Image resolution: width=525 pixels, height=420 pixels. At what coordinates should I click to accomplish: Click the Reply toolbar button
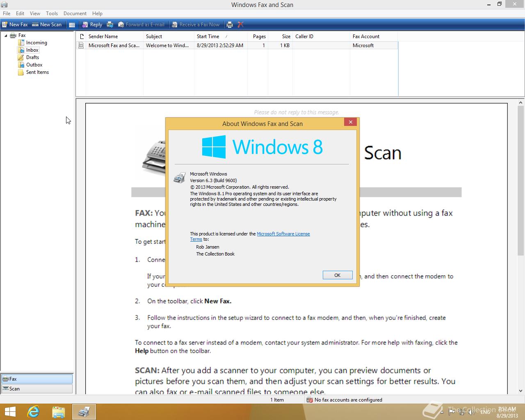coord(92,25)
